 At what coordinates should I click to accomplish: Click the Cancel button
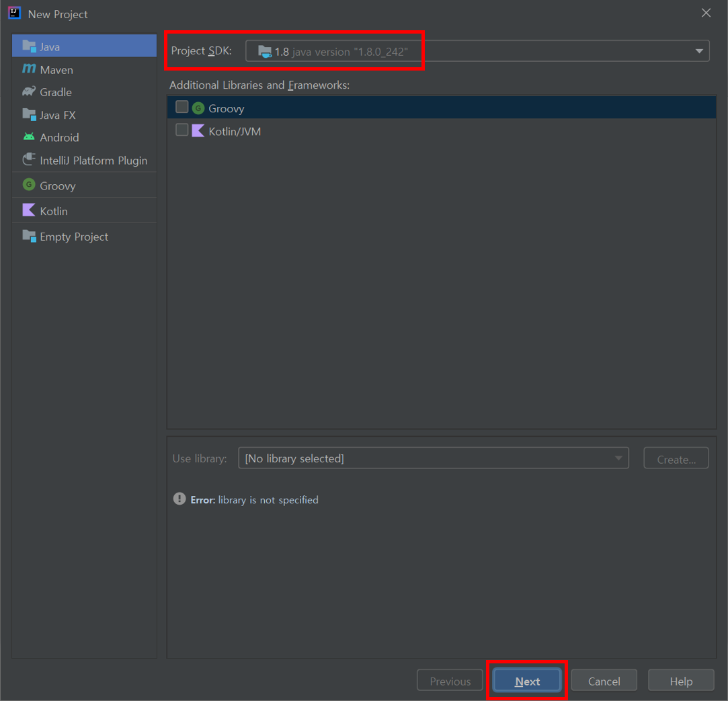point(604,681)
